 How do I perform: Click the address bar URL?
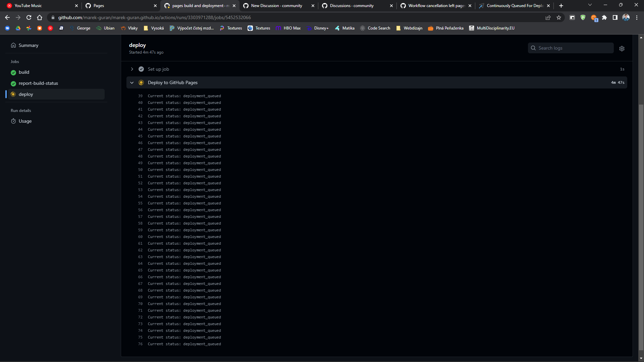tap(154, 17)
